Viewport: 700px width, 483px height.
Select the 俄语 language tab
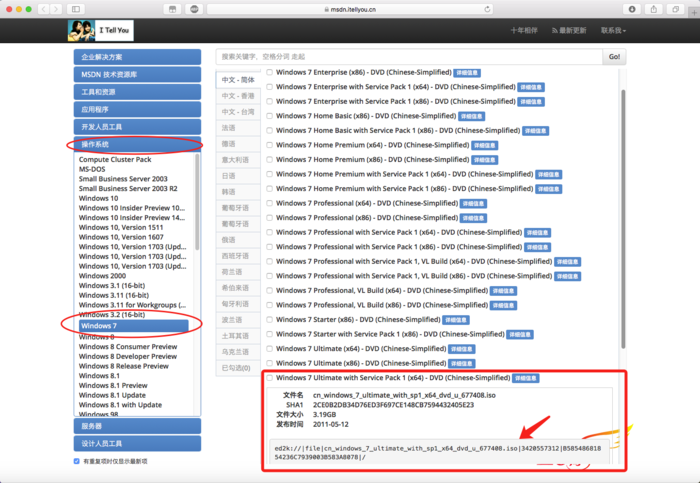(x=238, y=240)
